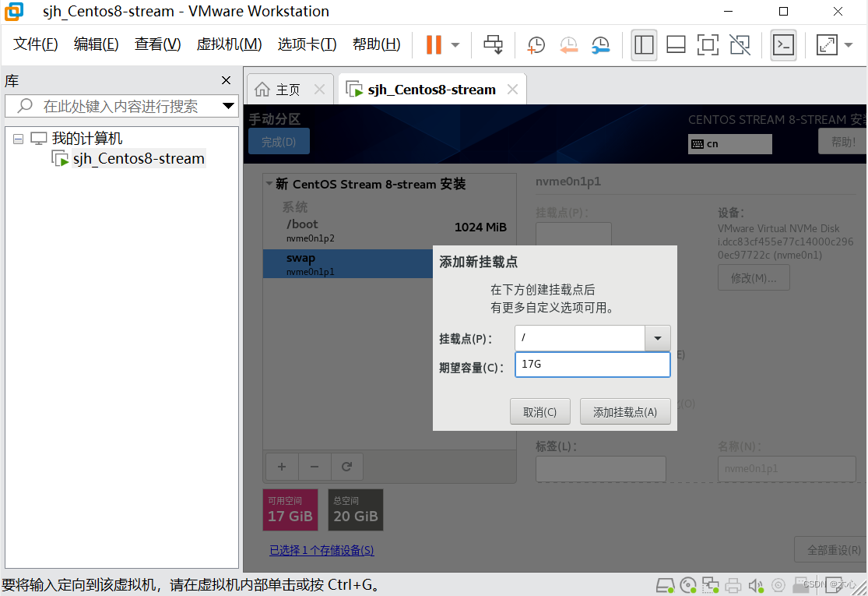Screen dimensions: 868x596
Task: Open the console view icon
Action: [x=783, y=45]
